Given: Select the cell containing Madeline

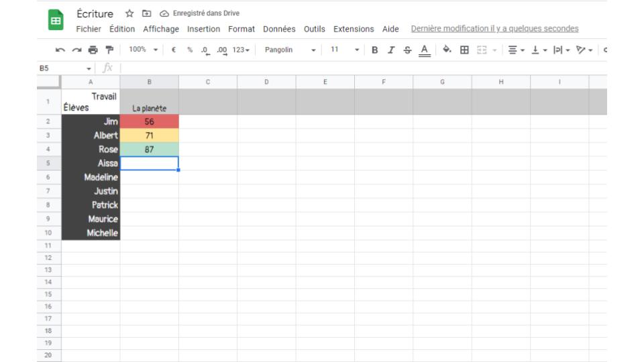Looking at the screenshot, I should point(91,177).
